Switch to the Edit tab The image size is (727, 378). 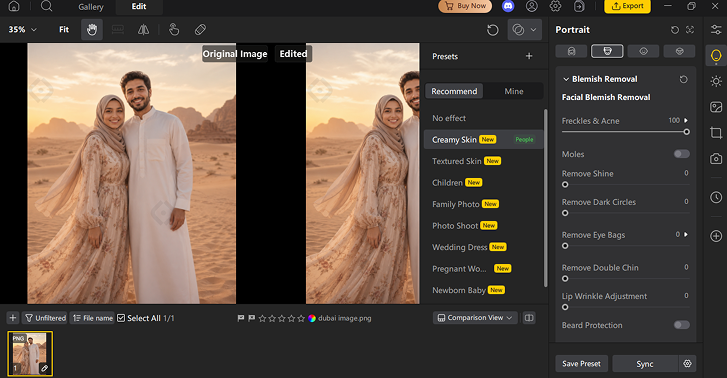(139, 6)
